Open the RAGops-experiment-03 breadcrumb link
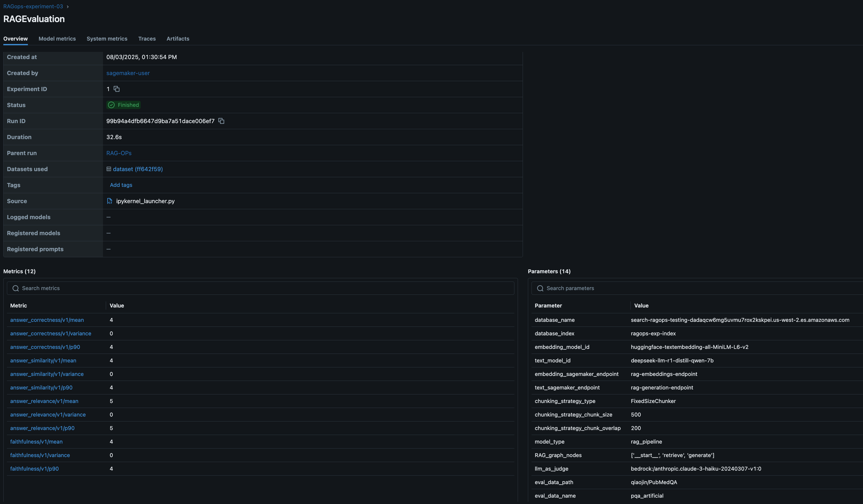The width and height of the screenshot is (863, 504). tap(33, 7)
